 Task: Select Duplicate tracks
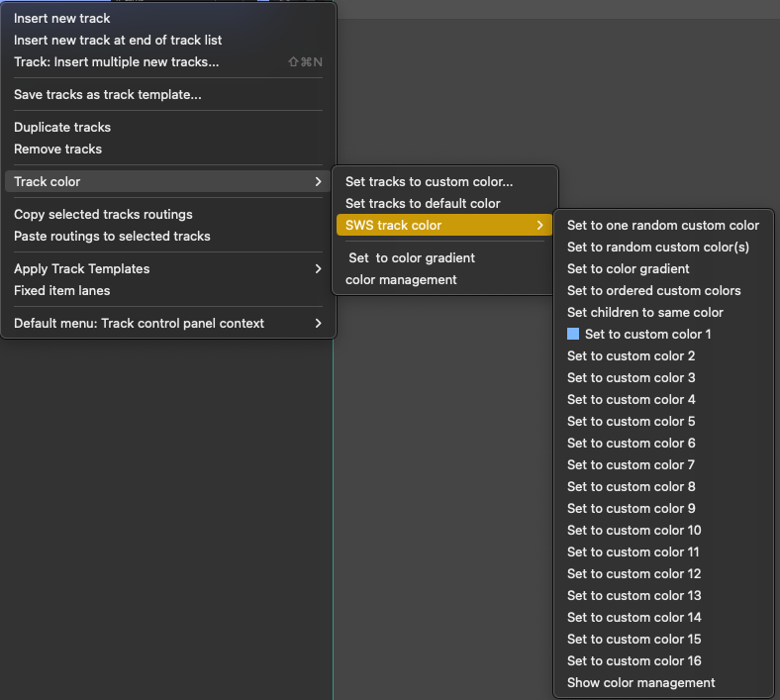62,128
